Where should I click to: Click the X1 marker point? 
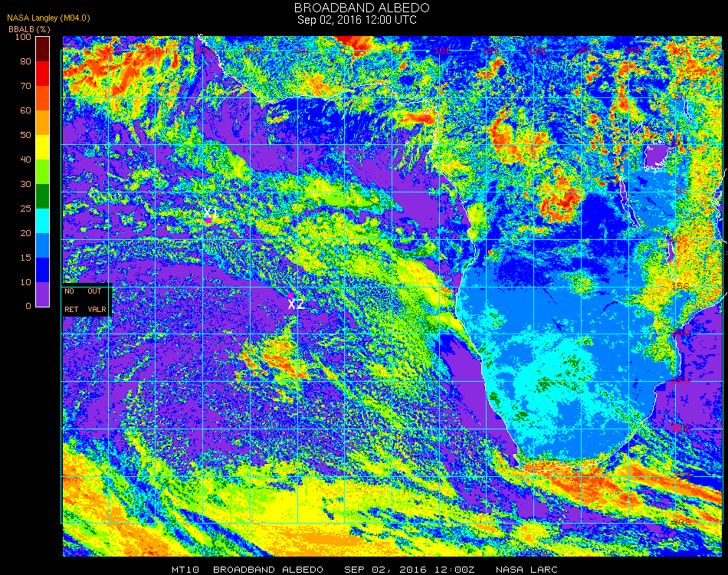(209, 220)
